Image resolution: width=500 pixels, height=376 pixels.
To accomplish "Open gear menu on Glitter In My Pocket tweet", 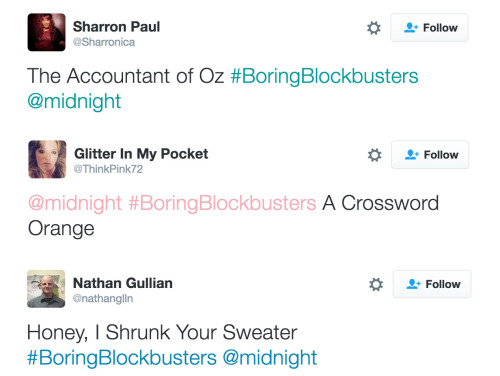I will click(374, 155).
